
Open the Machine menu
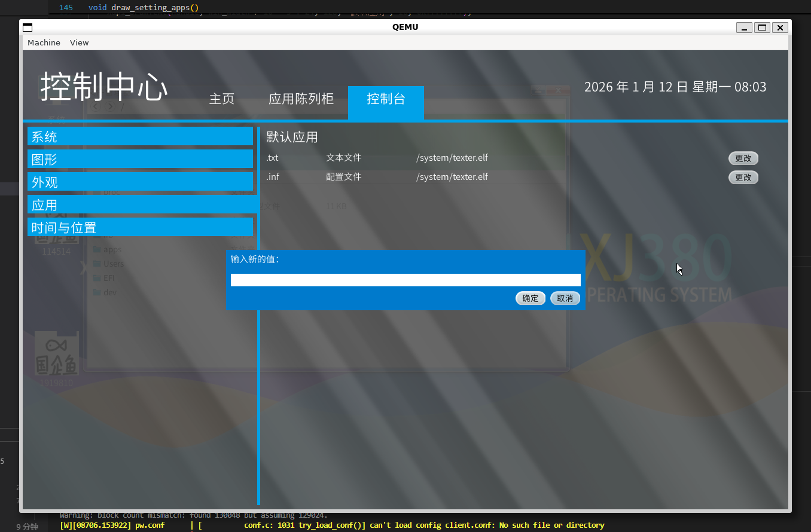(x=44, y=42)
